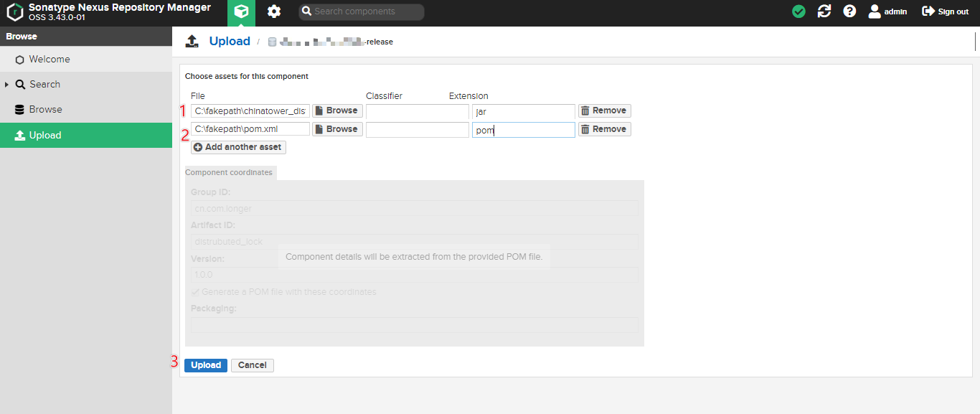Open Server administration gear icon
The height and width of the screenshot is (414, 980).
point(273,12)
